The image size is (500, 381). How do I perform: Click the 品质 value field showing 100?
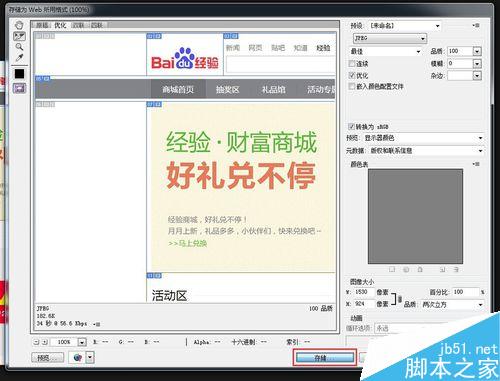[460, 51]
